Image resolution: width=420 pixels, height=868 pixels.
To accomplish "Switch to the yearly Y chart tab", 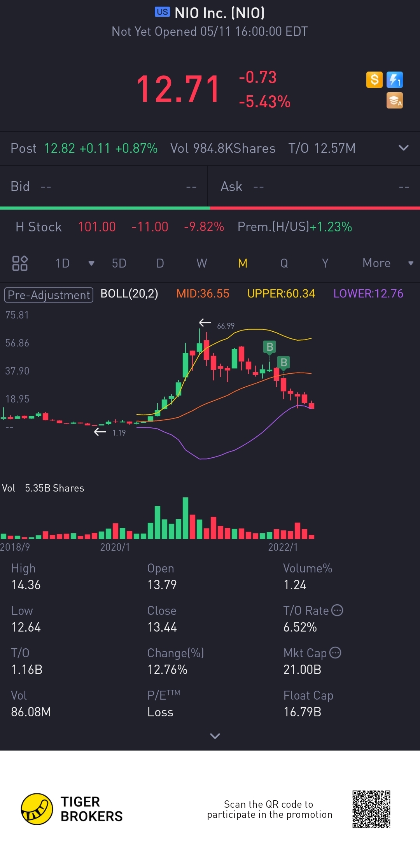I will pyautogui.click(x=325, y=263).
